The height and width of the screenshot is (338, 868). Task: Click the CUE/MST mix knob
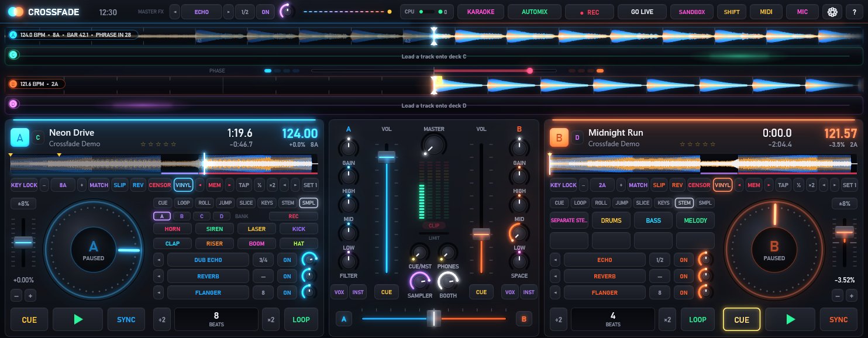point(419,253)
